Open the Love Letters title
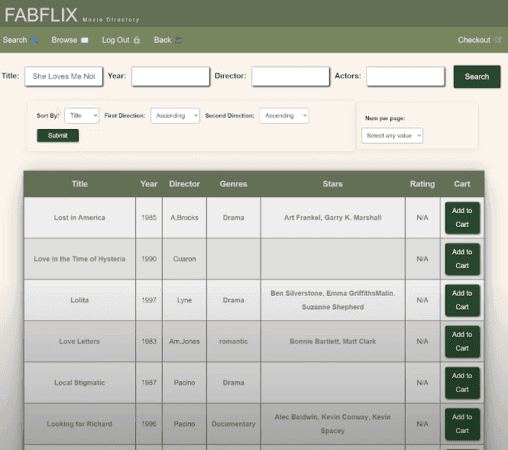This screenshot has width=508, height=450. point(80,342)
